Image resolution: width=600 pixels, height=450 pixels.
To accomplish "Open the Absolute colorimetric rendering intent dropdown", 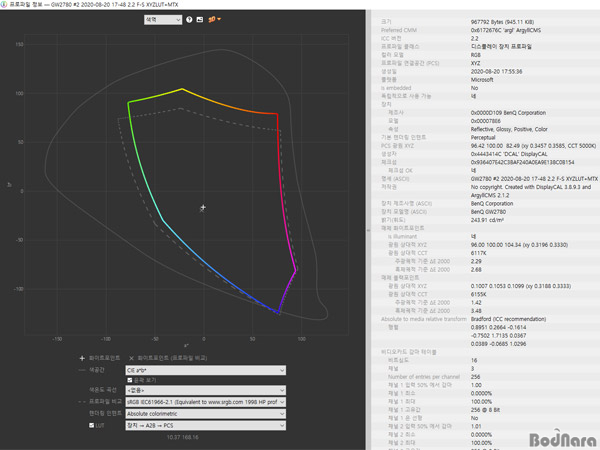I will 205,414.
